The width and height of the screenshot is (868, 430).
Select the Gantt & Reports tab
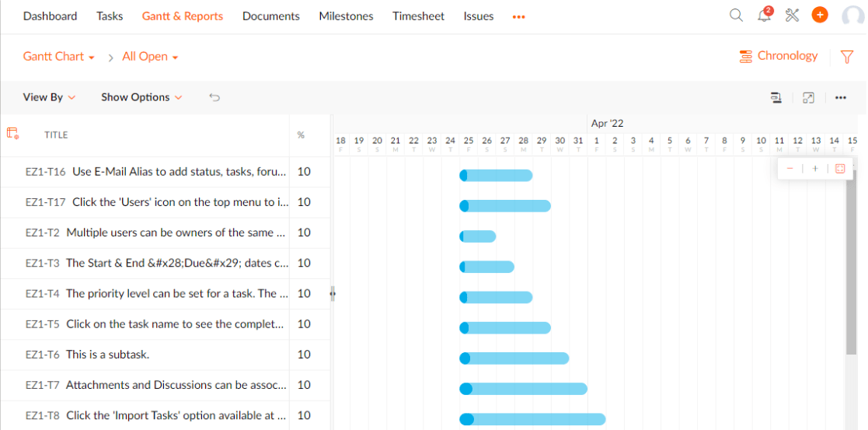pos(183,16)
